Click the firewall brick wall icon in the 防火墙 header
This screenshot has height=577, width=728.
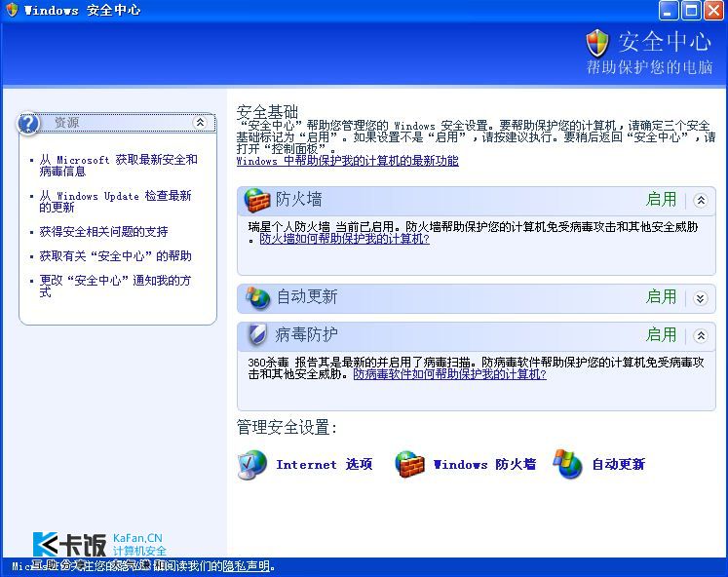256,200
